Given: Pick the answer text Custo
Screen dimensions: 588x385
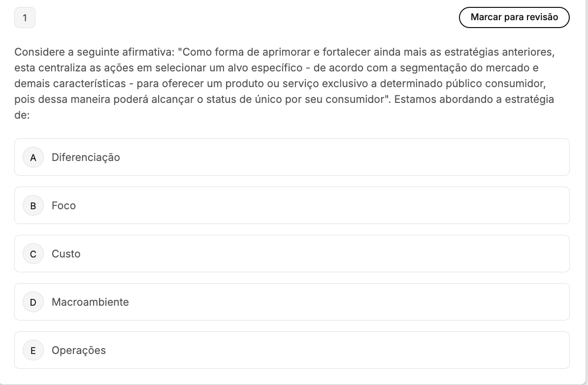Looking at the screenshot, I should coord(66,254).
